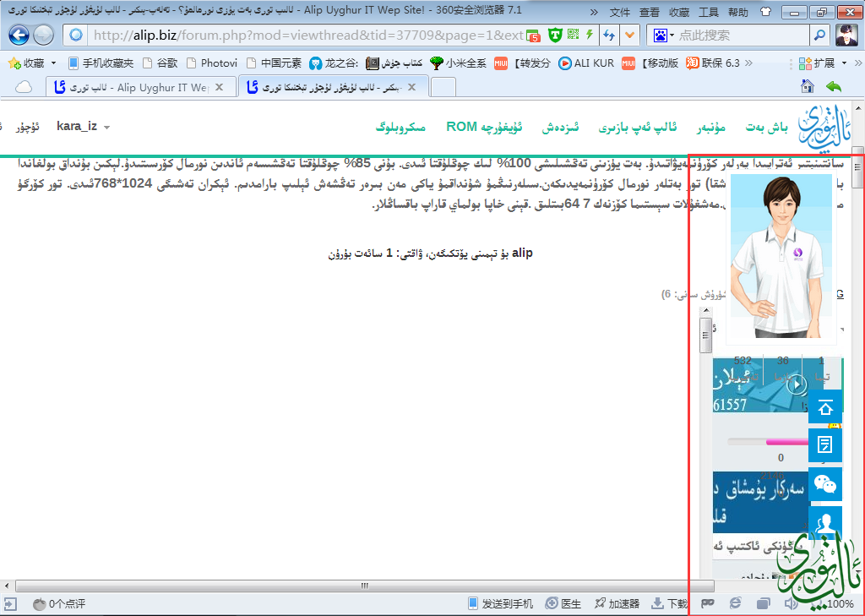Expand the orange address bar dropdown chevron

point(629,35)
